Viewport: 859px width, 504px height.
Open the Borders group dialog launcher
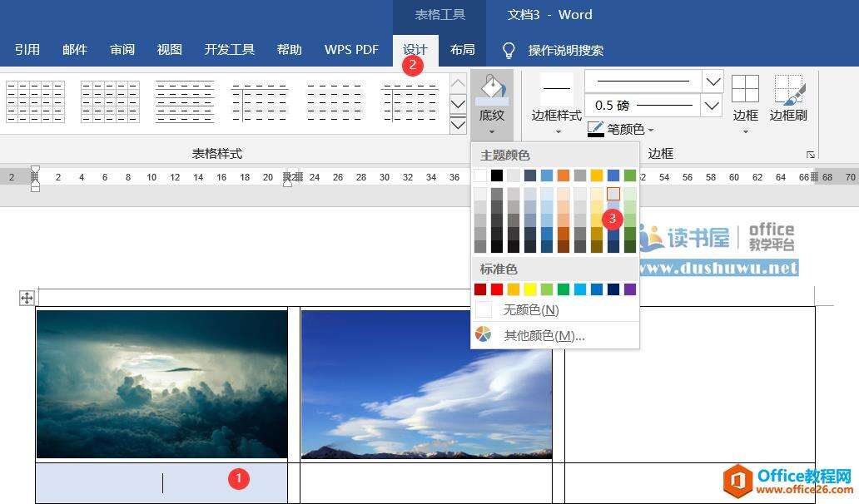tap(810, 155)
